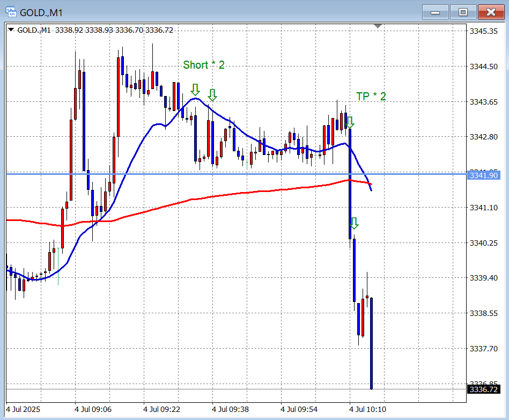Image resolution: width=509 pixels, height=420 pixels.
Task: Click the open price 3338.92 in chart header
Action: point(69,30)
